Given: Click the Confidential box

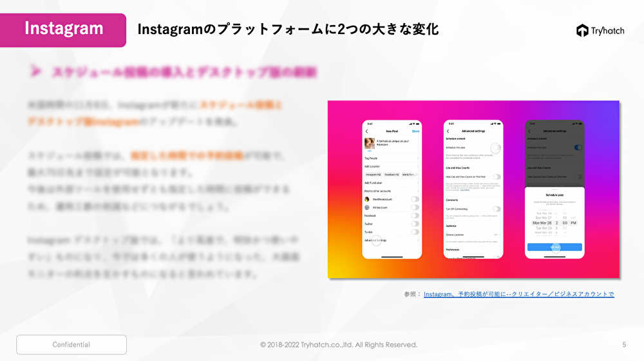Looking at the screenshot, I should [71, 345].
